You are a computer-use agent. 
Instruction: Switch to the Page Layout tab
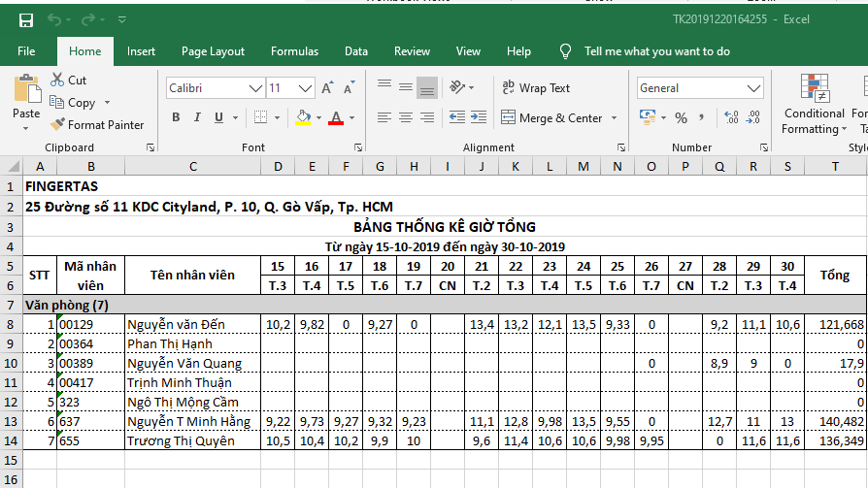213,51
